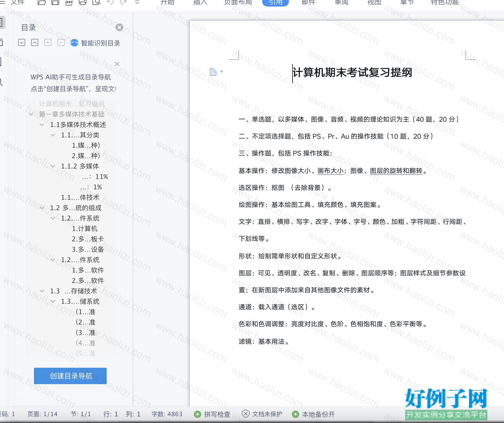Collapse the 1.1.2 多媒体 chevron
Viewport: 504px width, 423px height.
[x=53, y=166]
